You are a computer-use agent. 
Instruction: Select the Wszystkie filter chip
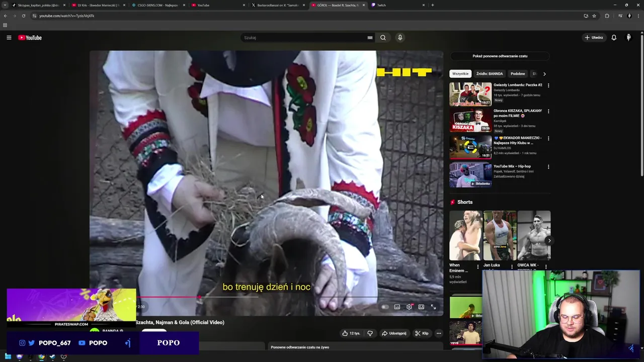pyautogui.click(x=460, y=74)
